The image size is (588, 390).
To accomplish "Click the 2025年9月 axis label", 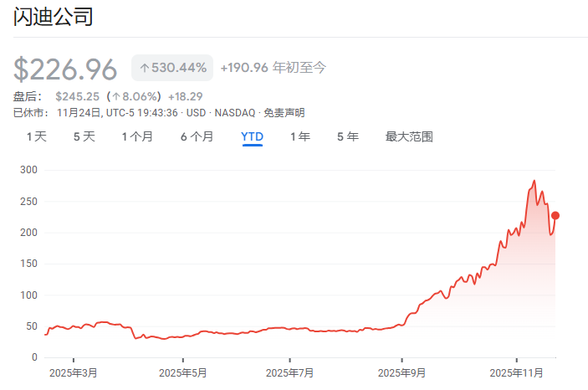I will 401,372.
